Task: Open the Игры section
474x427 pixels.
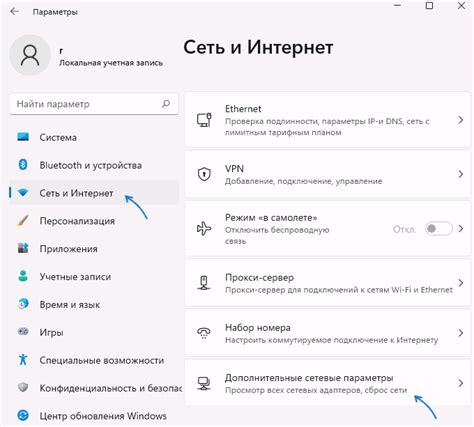Action: (94, 332)
